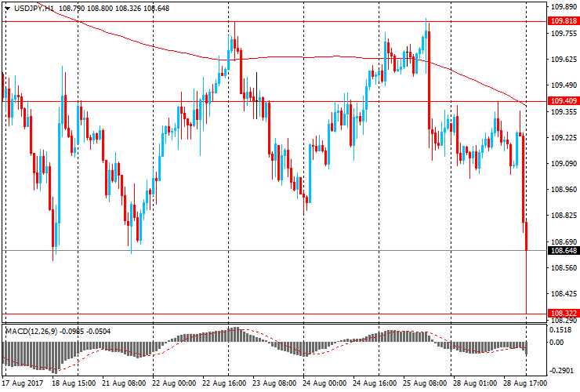Click the 109.755 price axis label
The image size is (580, 392).
pyautogui.click(x=564, y=34)
